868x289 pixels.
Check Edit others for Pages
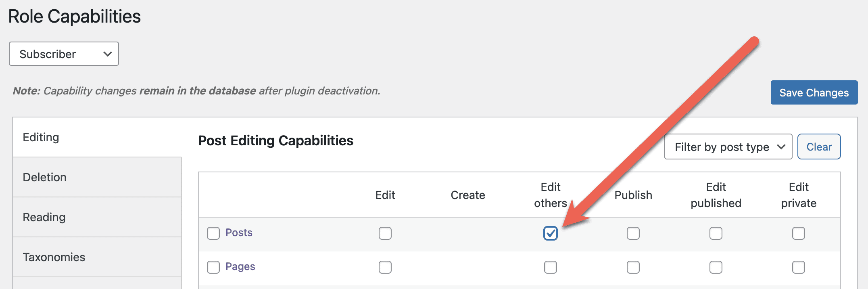tap(550, 267)
